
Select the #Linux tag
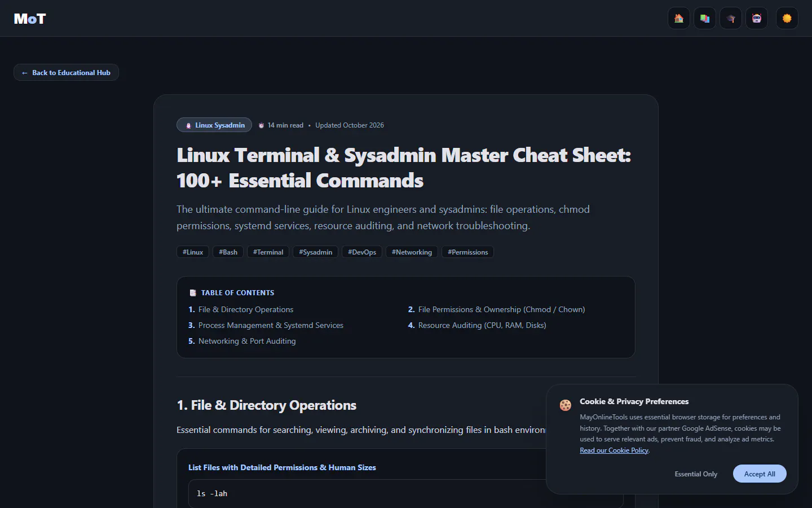click(x=193, y=252)
